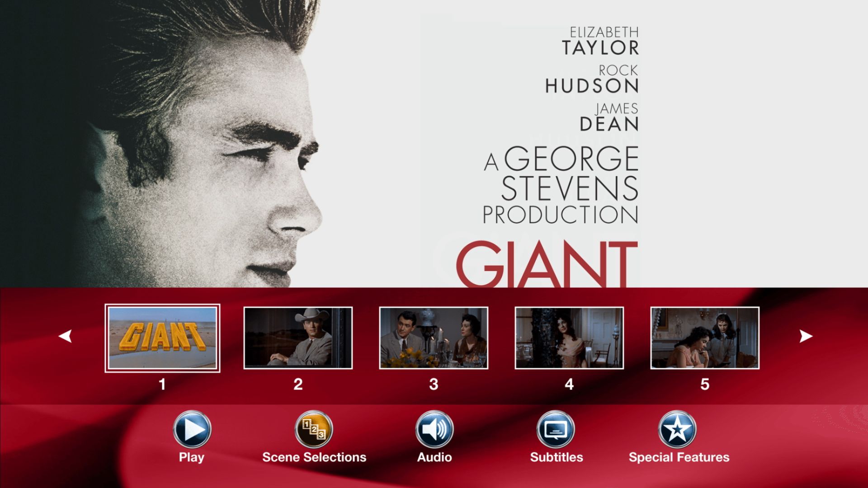Click the Scene Selections menu label
The width and height of the screenshot is (868, 488).
click(314, 457)
